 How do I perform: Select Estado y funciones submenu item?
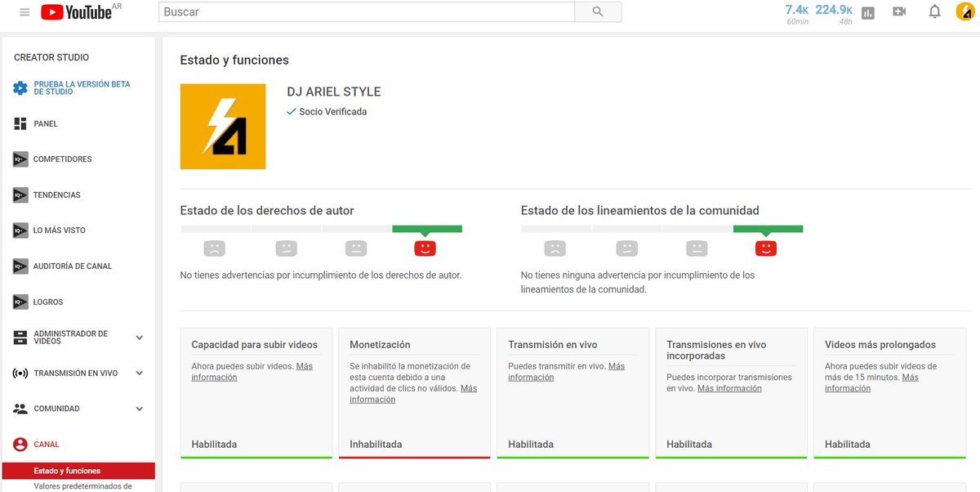[x=78, y=471]
